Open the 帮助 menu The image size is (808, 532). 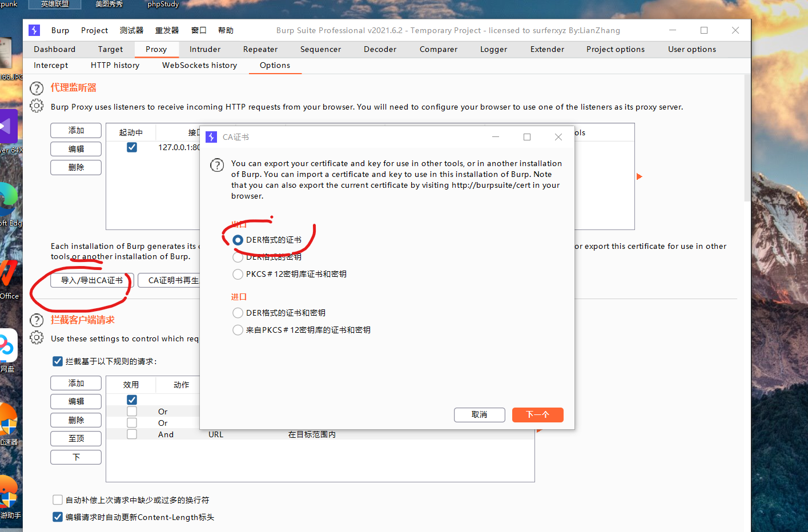(x=226, y=30)
